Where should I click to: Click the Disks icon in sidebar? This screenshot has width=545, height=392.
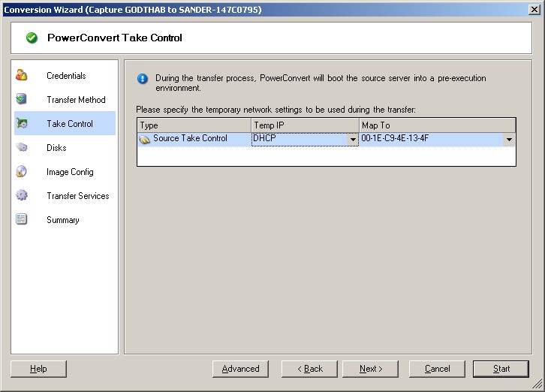tap(22, 148)
